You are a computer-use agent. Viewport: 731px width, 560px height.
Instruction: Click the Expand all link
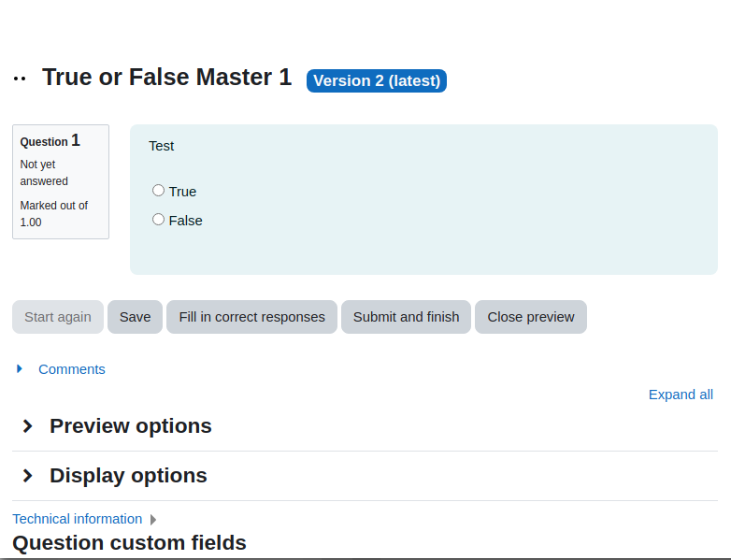pos(681,395)
